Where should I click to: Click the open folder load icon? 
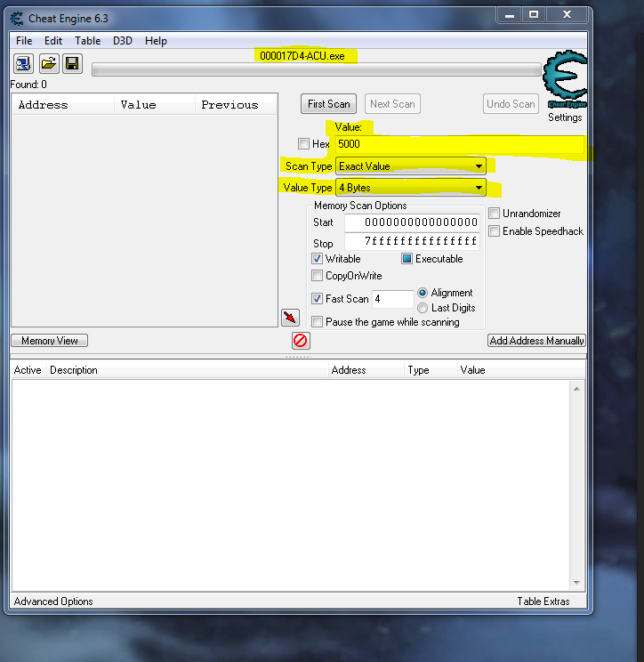click(48, 64)
